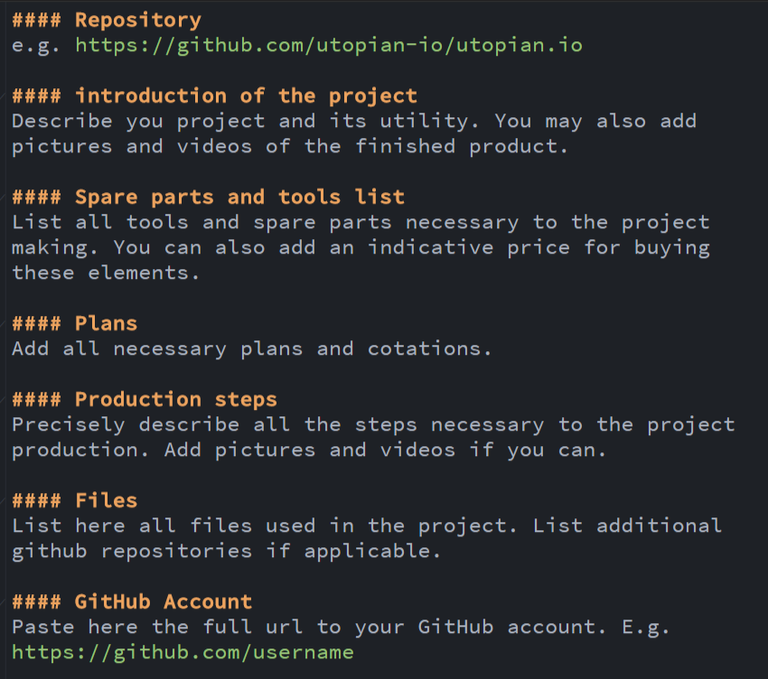Click the 'Precisely describe all the steps' line
The height and width of the screenshot is (679, 768).
tap(373, 424)
